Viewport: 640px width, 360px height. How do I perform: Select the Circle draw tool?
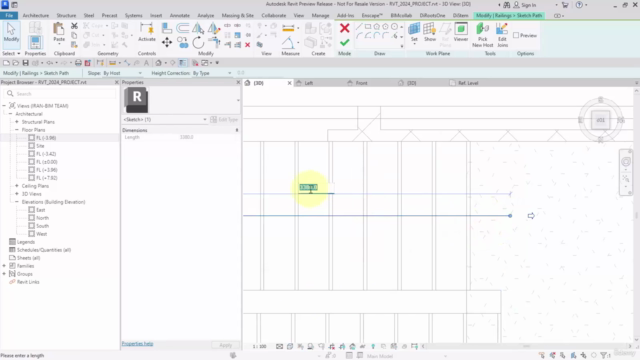[394, 26]
